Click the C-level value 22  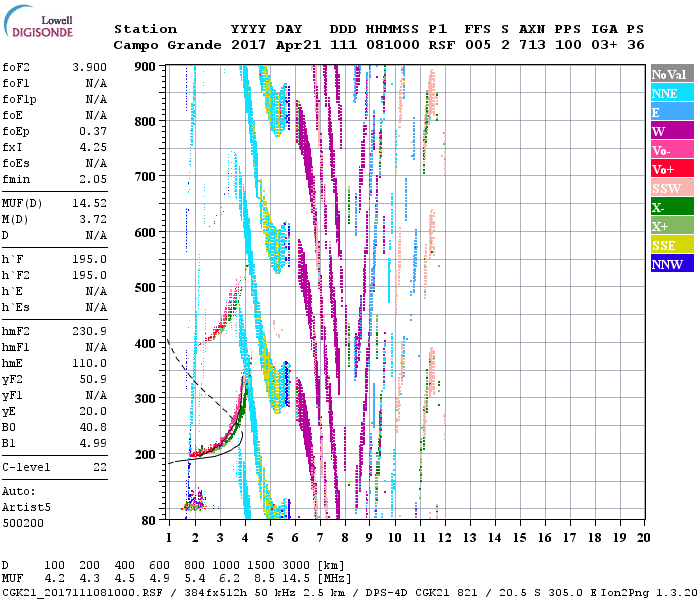coord(100,467)
